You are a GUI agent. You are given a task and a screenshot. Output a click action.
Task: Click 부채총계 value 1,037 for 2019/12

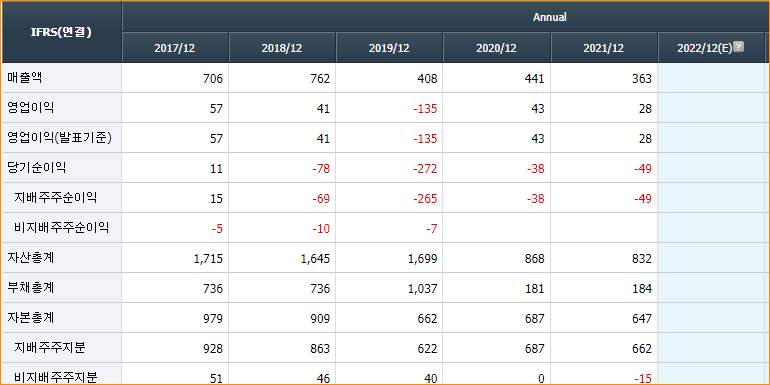click(x=423, y=288)
